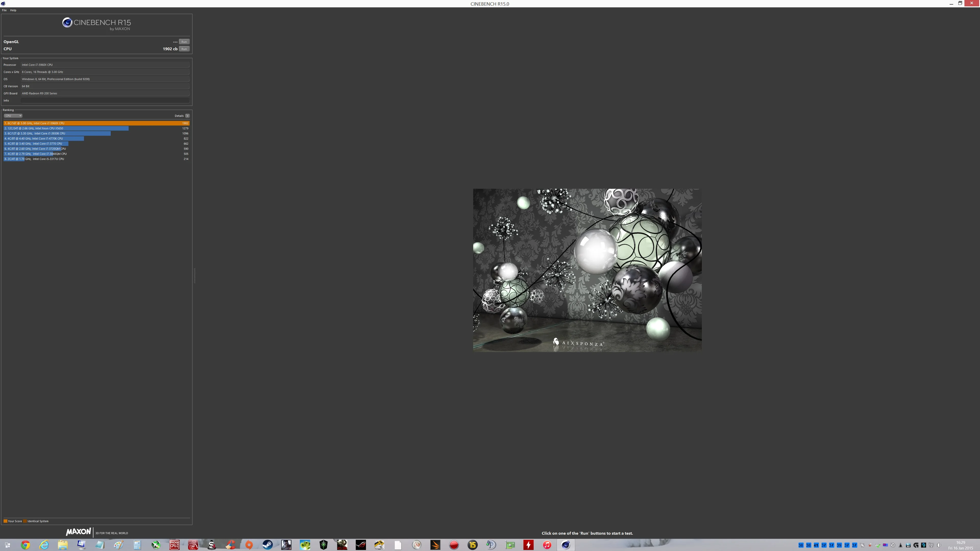
Task: Open TeamSpeak from the taskbar
Action: click(491, 545)
